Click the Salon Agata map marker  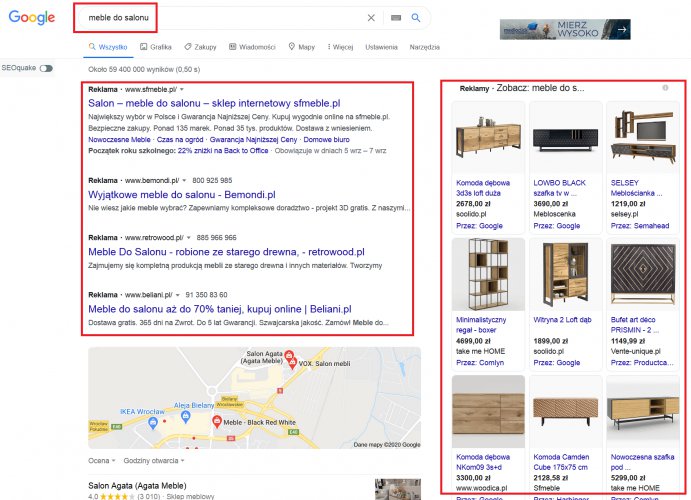289,356
